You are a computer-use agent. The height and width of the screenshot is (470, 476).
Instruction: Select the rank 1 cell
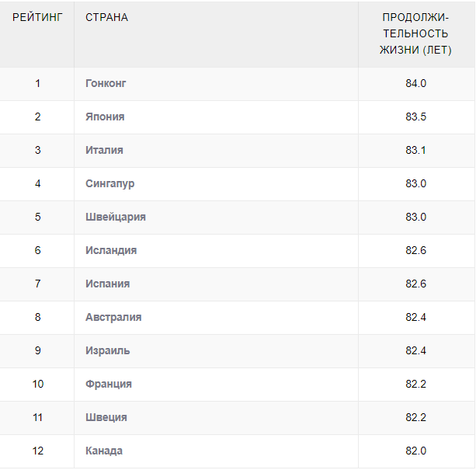coord(37,83)
